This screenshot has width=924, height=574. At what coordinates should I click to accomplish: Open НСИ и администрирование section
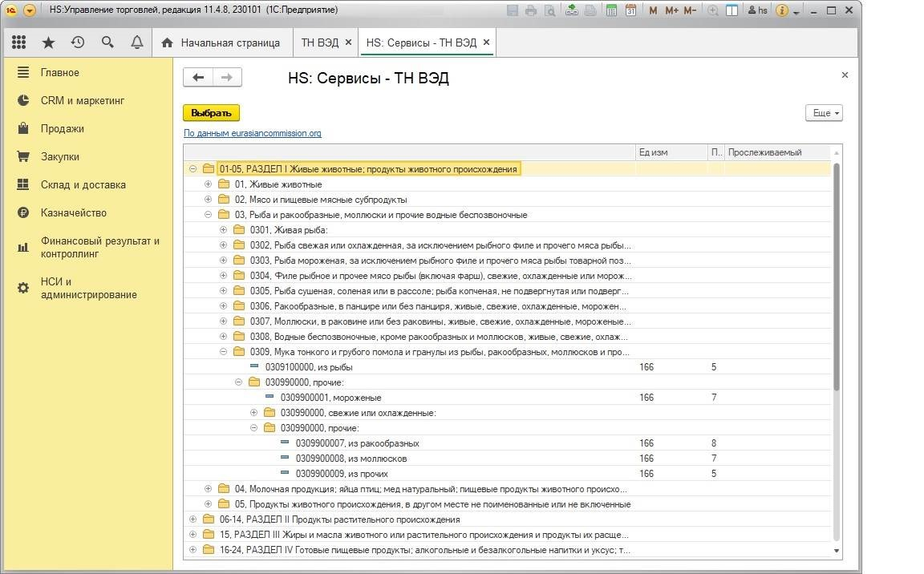click(x=88, y=288)
